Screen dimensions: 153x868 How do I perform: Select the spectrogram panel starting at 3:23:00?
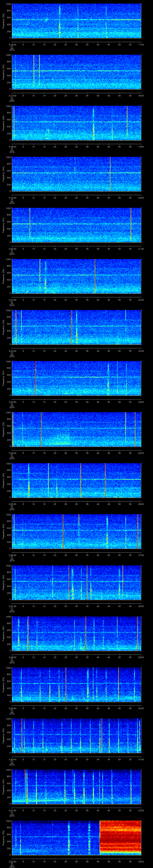(77, 378)
